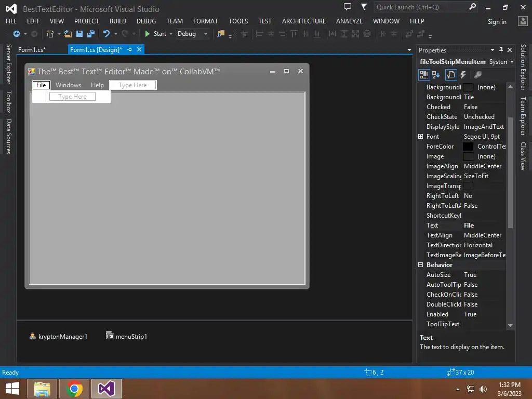Open the Server Explorer side tab
The image size is (532, 399).
coord(9,64)
